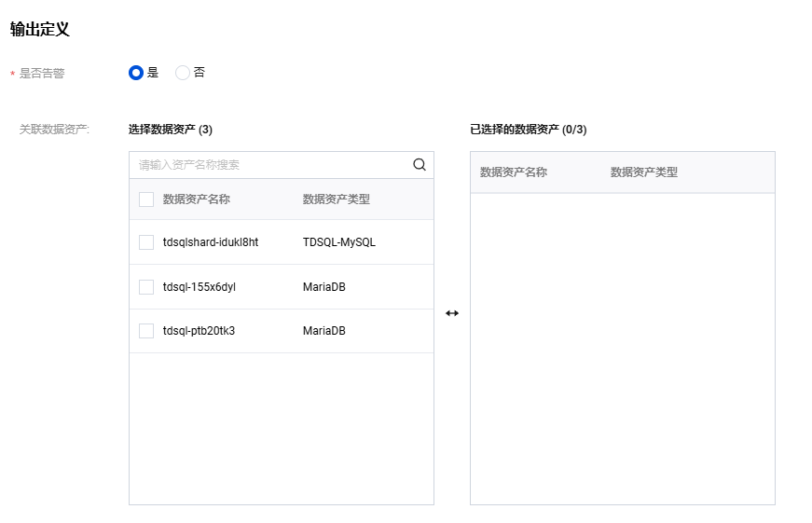
Task: Click the MariaDB type of tdsql-ptb20tk3
Action: coord(323,331)
